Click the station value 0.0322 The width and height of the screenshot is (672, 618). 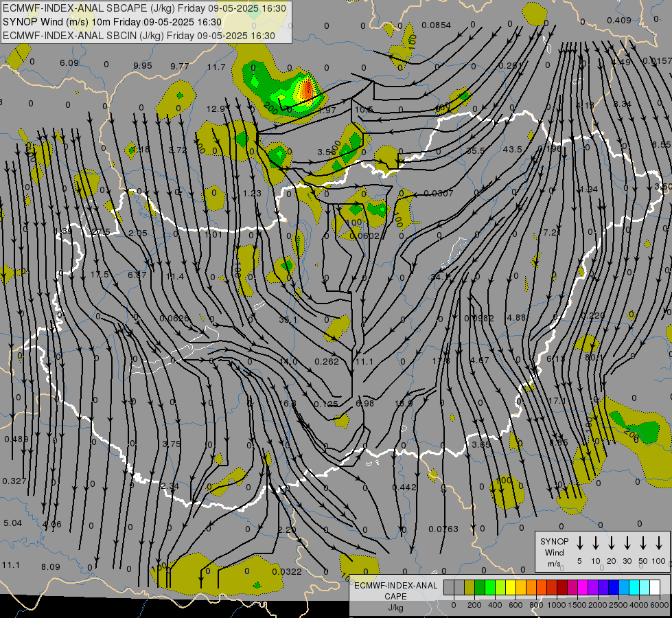click(287, 572)
